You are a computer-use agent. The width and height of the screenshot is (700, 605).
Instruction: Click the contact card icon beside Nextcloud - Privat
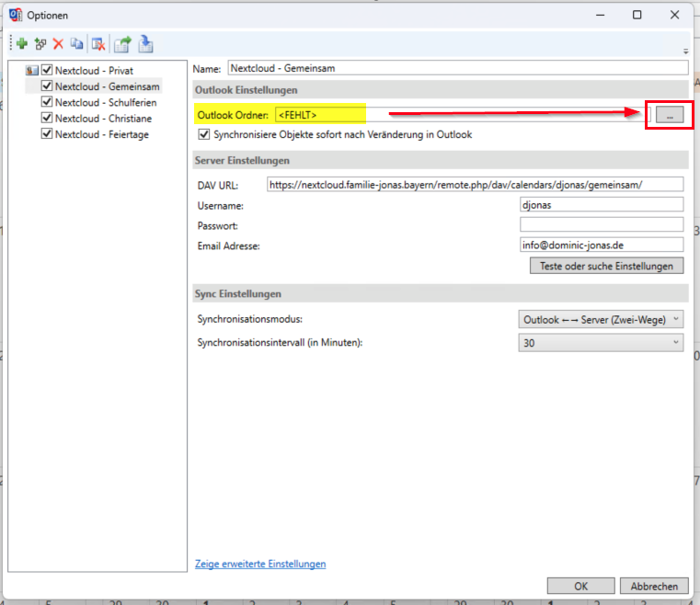tap(32, 71)
